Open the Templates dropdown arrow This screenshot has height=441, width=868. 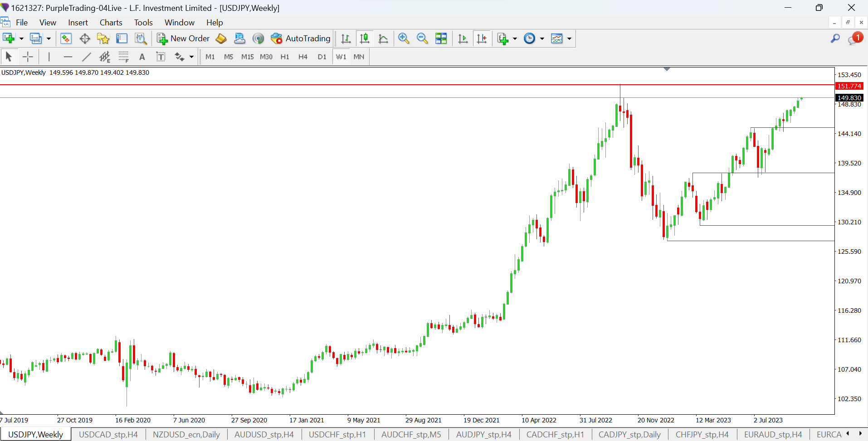pyautogui.click(x=569, y=39)
